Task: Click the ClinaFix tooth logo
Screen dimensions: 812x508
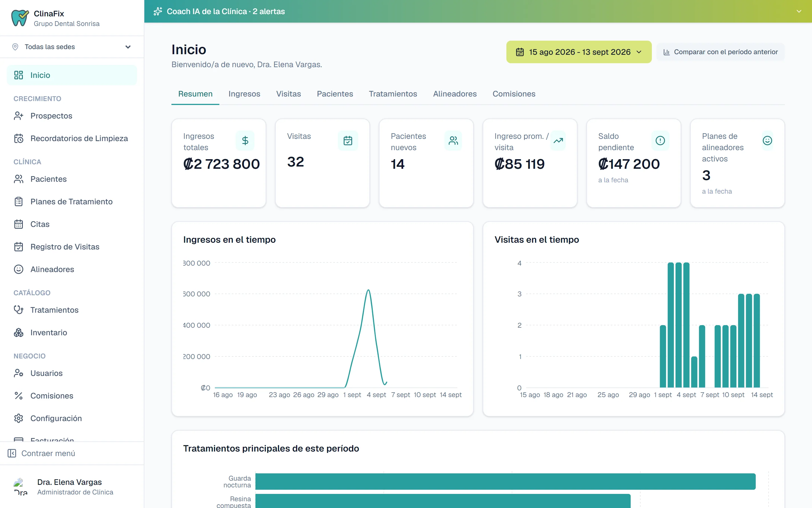Action: [20, 18]
